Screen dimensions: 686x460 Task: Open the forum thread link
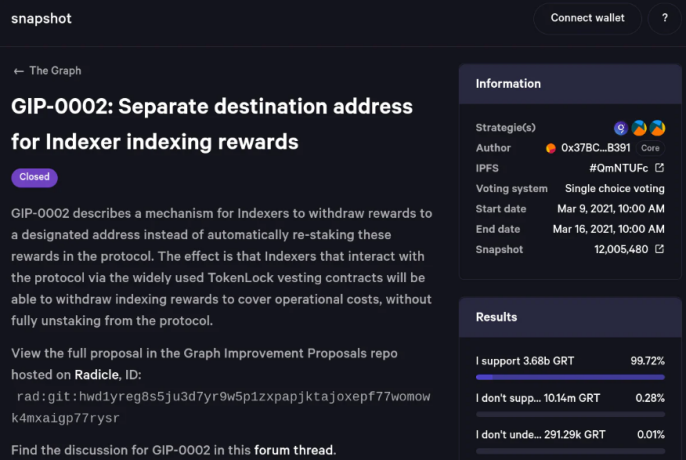(294, 450)
